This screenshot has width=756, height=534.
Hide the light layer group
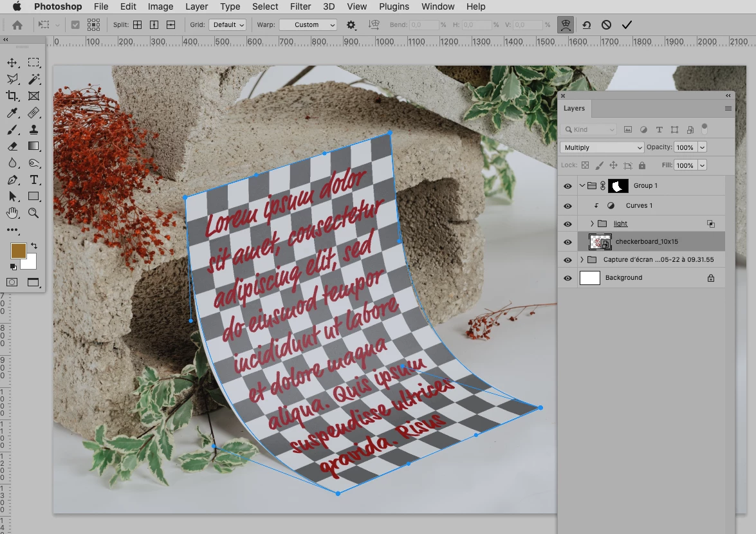click(x=567, y=224)
